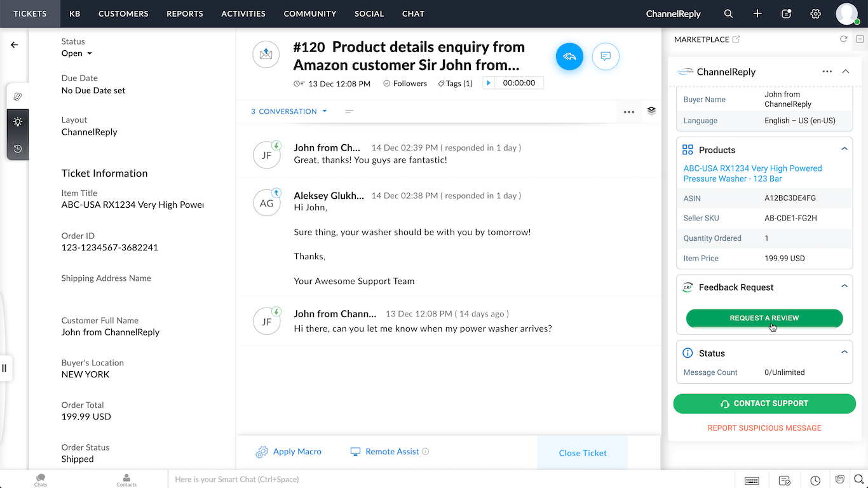Click Report Suspicious Message link
The image size is (868, 488).
764,428
